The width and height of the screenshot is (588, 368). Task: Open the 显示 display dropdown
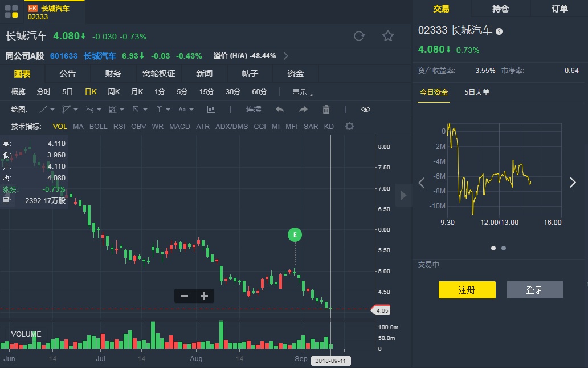tap(302, 92)
